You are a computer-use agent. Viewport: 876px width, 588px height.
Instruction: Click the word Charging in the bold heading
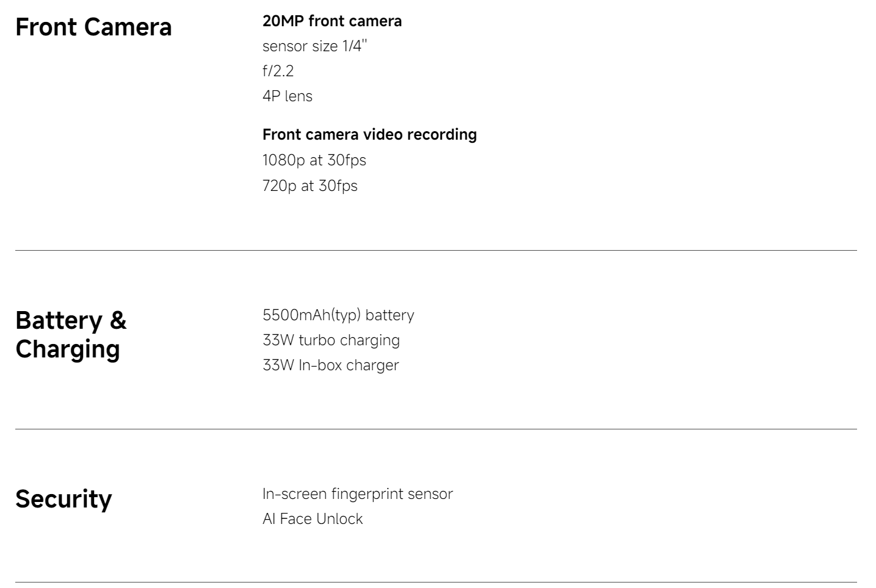point(68,350)
